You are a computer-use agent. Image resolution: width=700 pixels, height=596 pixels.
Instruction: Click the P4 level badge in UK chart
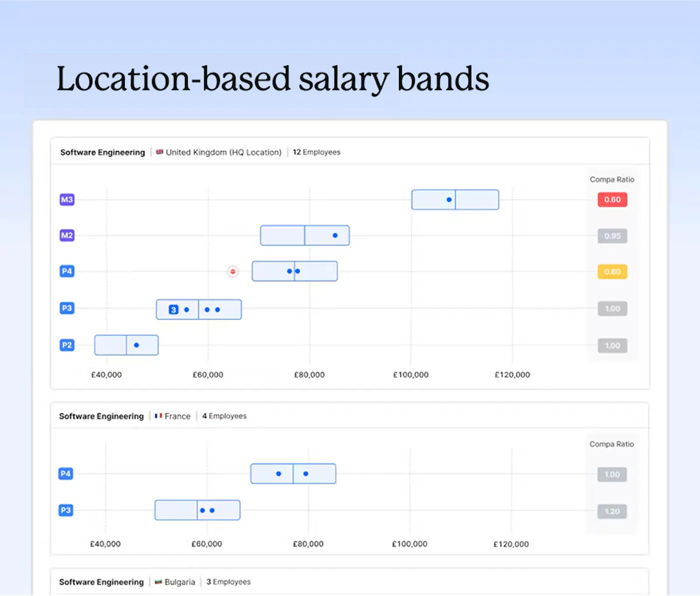(x=67, y=271)
